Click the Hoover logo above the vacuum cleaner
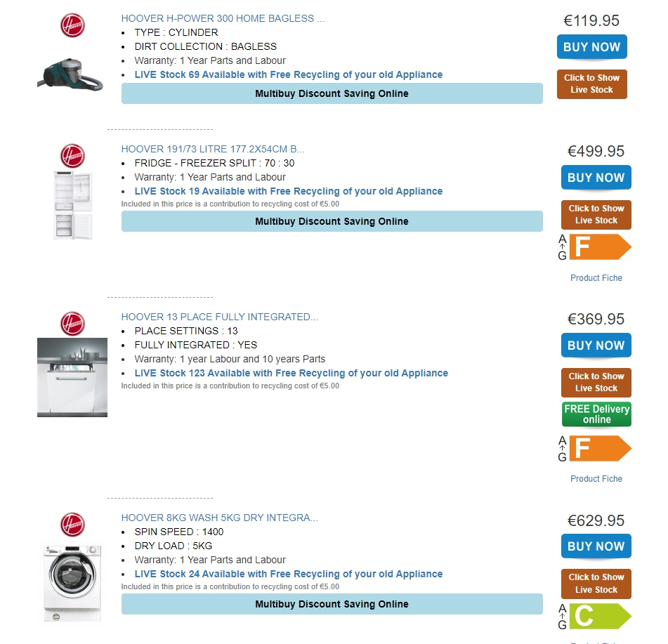The height and width of the screenshot is (644, 668). [x=72, y=25]
